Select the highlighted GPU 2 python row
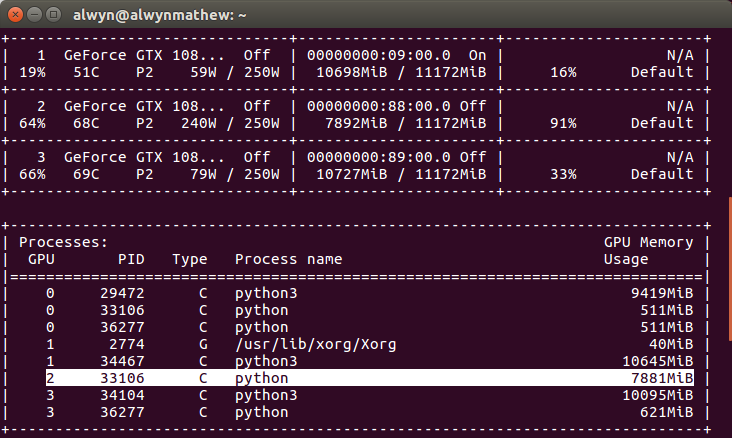Image resolution: width=732 pixels, height=438 pixels. (x=369, y=378)
